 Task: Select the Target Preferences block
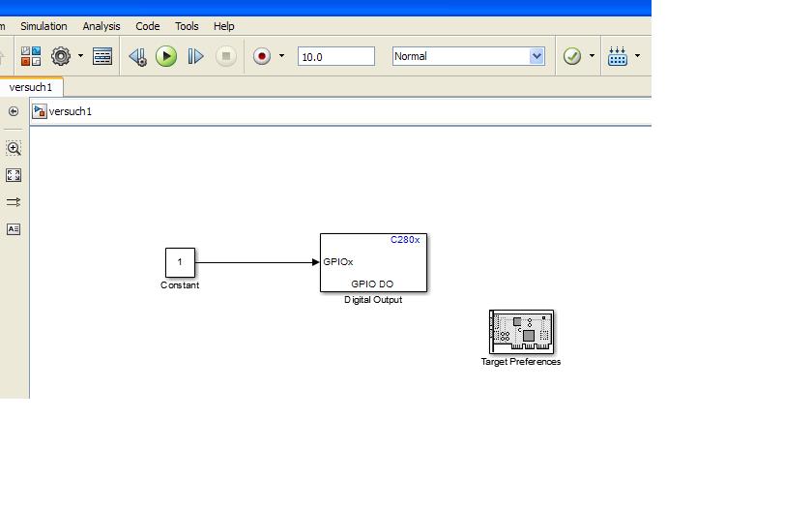(x=521, y=332)
